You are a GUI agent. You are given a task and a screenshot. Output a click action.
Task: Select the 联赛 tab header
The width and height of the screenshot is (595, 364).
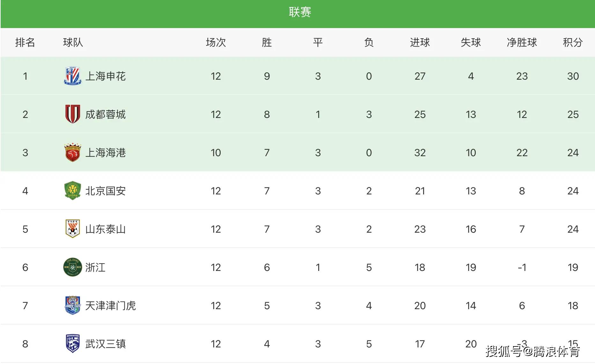click(x=300, y=12)
